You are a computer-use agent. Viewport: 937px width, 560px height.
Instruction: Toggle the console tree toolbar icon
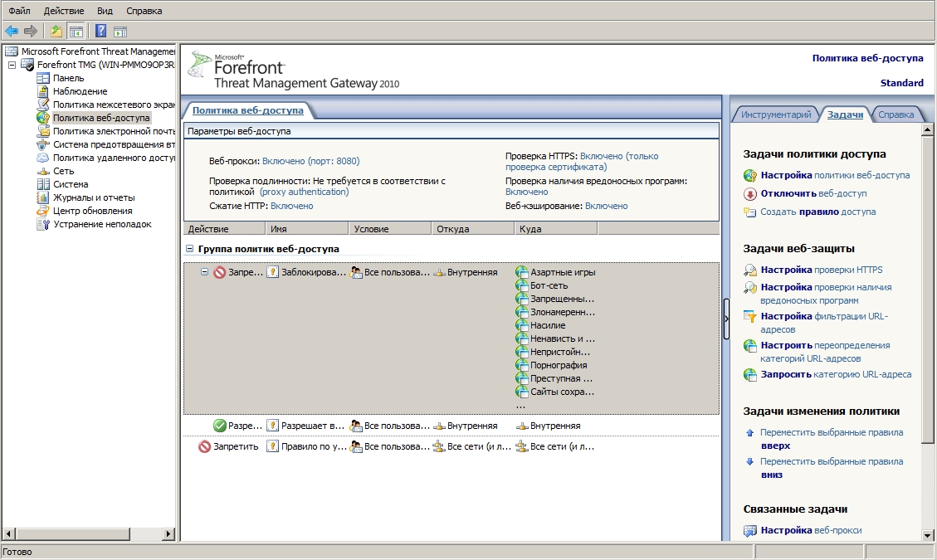click(76, 31)
